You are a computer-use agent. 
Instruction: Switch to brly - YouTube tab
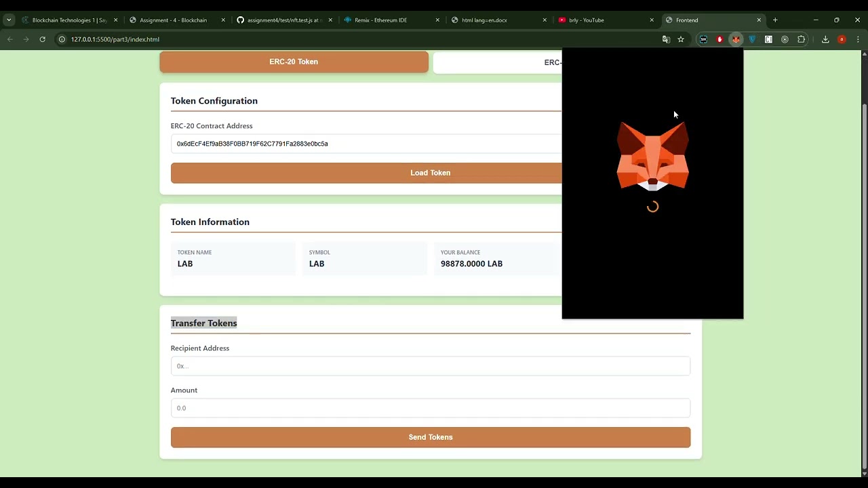604,20
